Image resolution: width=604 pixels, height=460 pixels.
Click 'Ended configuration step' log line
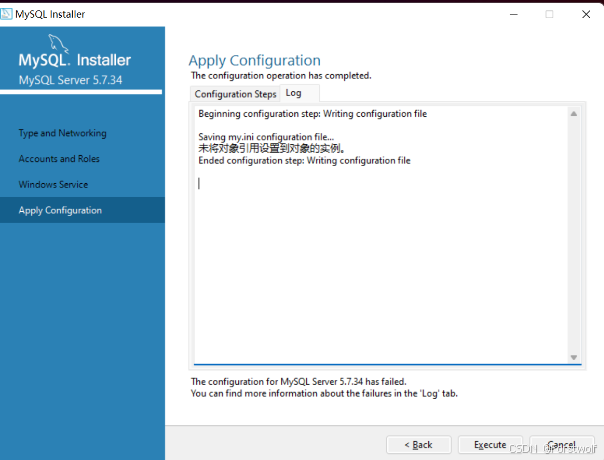[304, 160]
